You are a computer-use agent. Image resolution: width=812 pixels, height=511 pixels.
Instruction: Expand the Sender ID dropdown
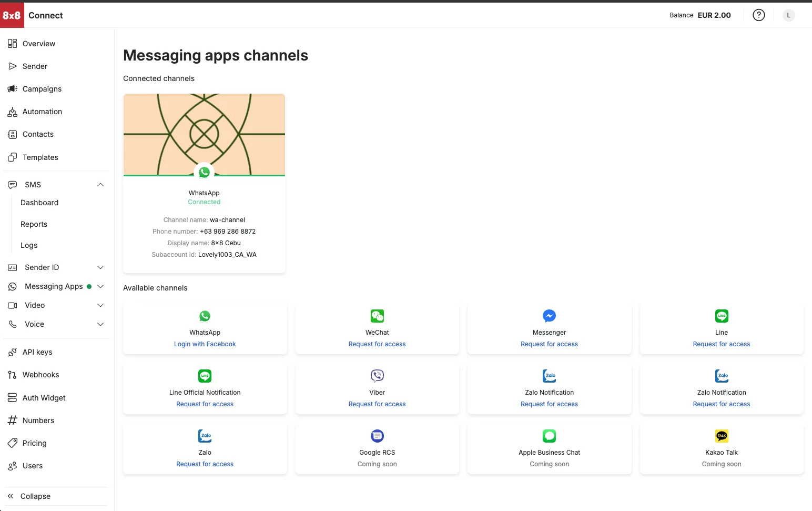[x=100, y=267]
